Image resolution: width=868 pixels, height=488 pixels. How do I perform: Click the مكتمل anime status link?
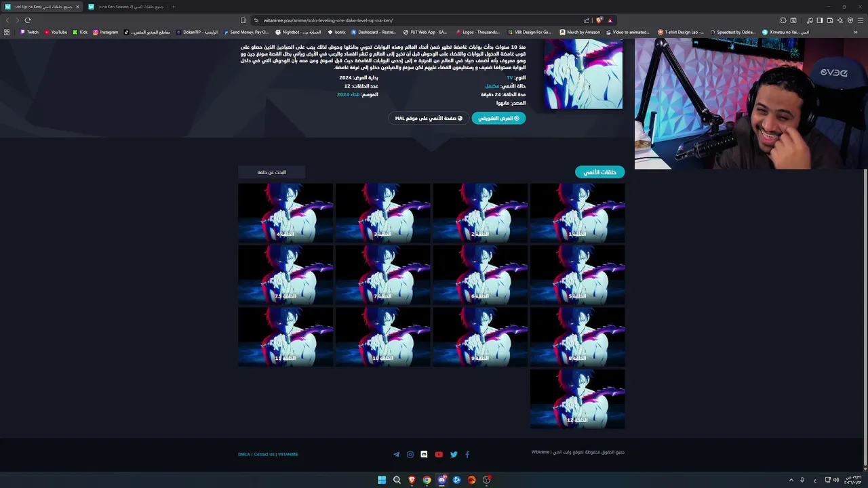tap(492, 86)
